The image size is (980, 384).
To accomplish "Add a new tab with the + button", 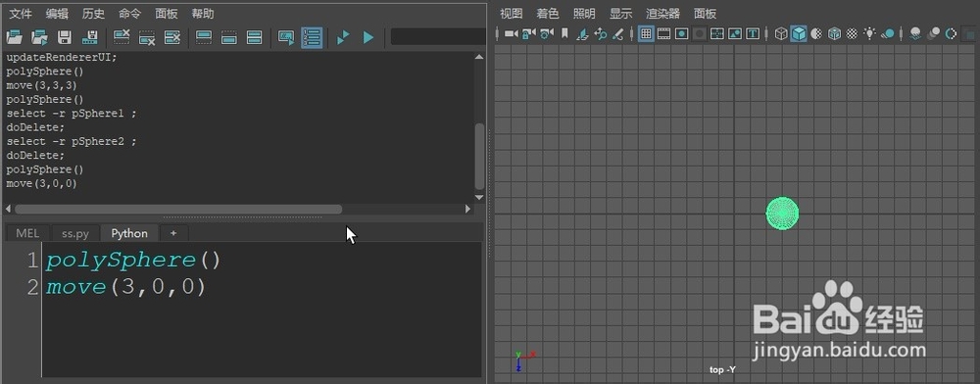I will click(x=173, y=233).
